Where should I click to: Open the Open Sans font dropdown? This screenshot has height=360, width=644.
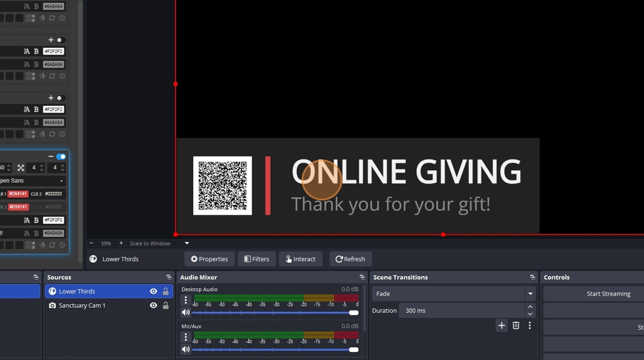point(32,181)
